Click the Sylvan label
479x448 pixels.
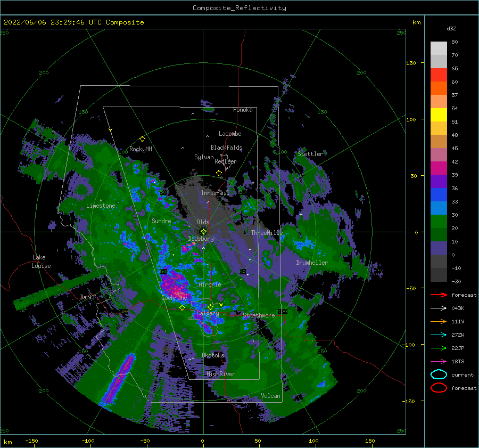(x=204, y=158)
